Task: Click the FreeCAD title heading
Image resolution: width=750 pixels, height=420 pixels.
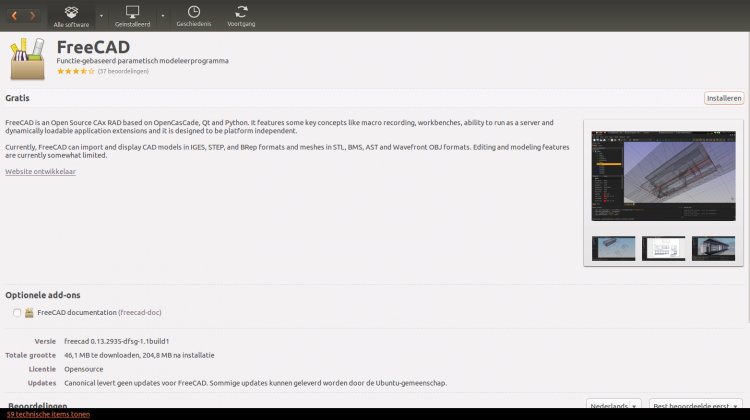Action: (x=93, y=47)
